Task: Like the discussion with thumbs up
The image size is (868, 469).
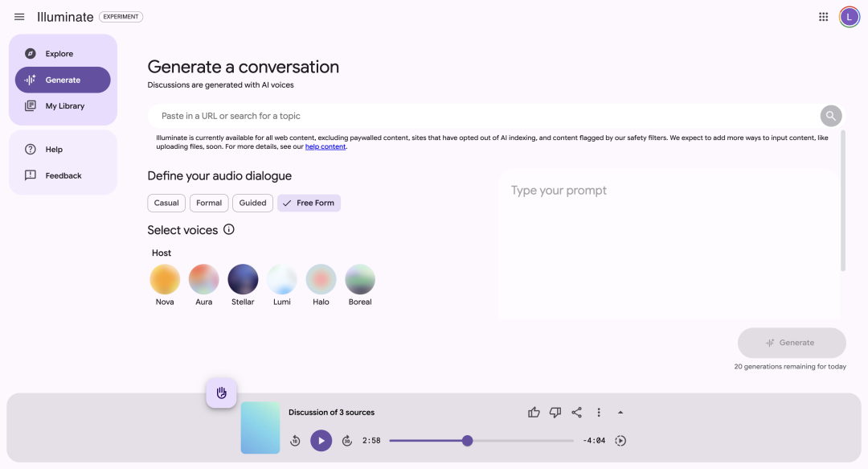Action: [x=534, y=413]
